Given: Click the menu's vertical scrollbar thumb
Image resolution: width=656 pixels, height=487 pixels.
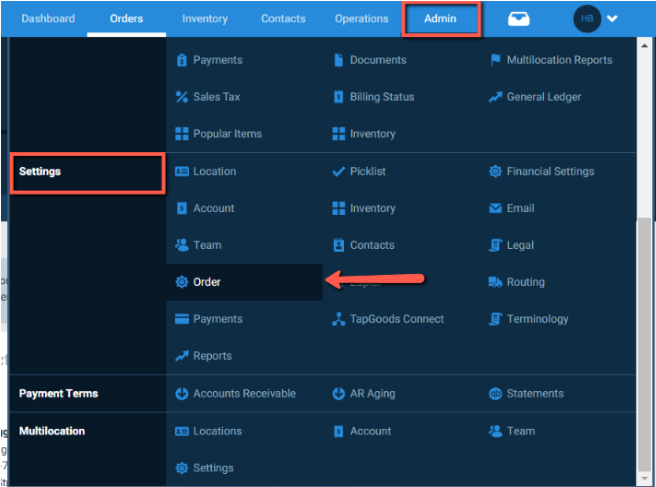Looking at the screenshot, I should pos(644,344).
